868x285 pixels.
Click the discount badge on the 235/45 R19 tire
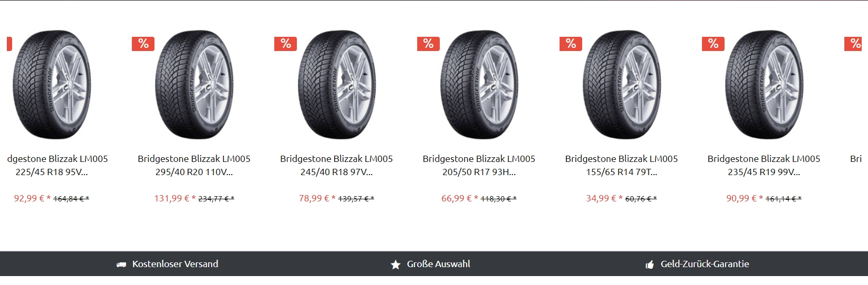click(713, 44)
